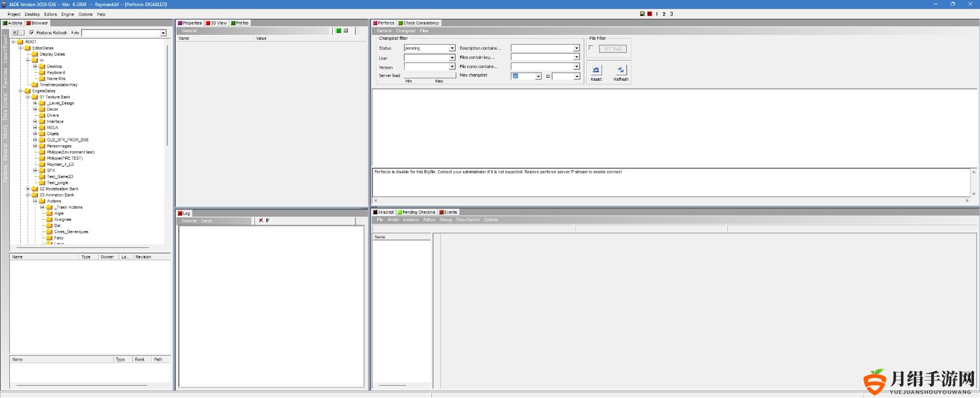Open the Help menu
The height and width of the screenshot is (398, 980).
pos(101,14)
